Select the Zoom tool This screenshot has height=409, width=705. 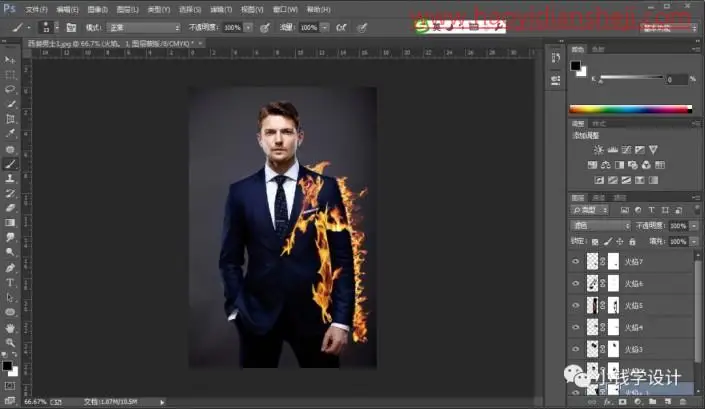(10, 342)
